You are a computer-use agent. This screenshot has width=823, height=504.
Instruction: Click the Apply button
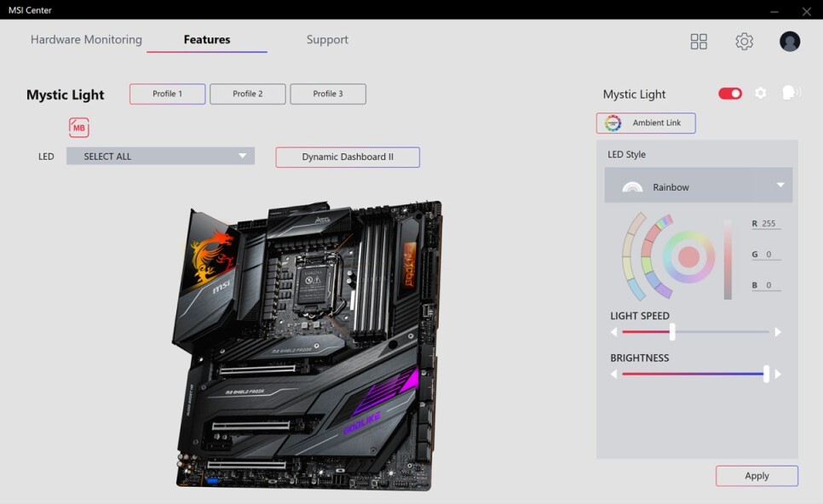tap(757, 476)
